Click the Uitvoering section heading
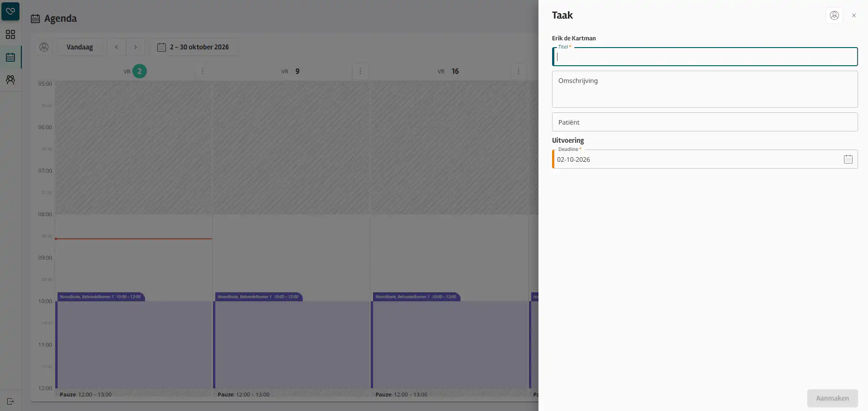868x411 pixels. tap(568, 140)
